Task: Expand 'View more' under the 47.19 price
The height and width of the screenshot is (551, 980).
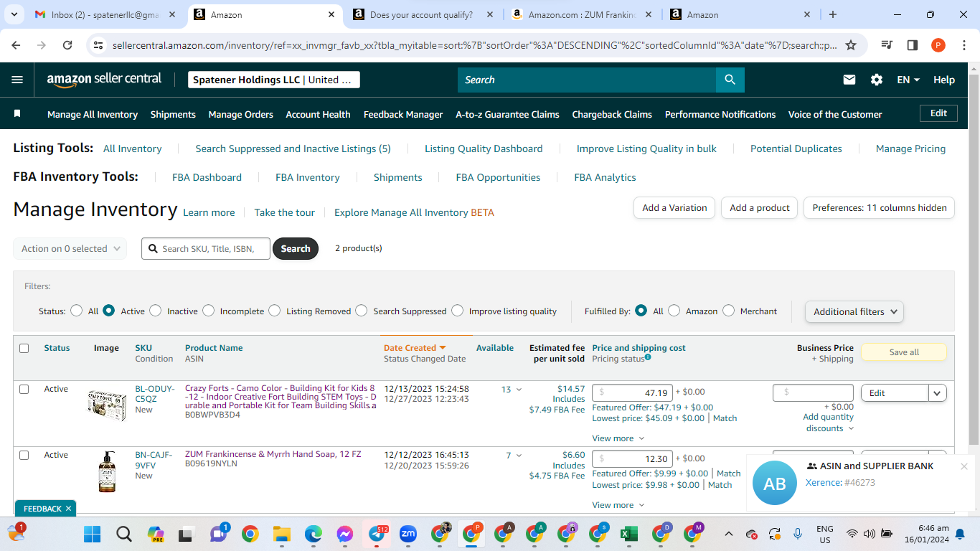Action: coord(618,438)
